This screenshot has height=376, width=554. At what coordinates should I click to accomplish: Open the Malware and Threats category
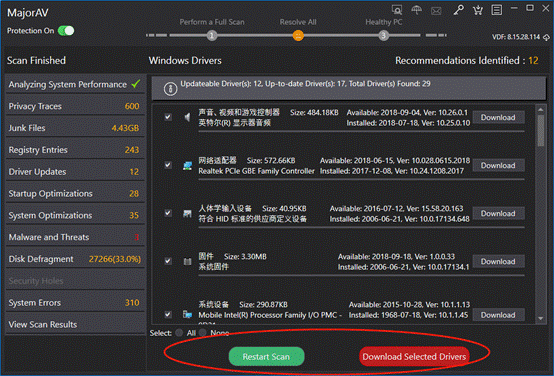point(75,237)
